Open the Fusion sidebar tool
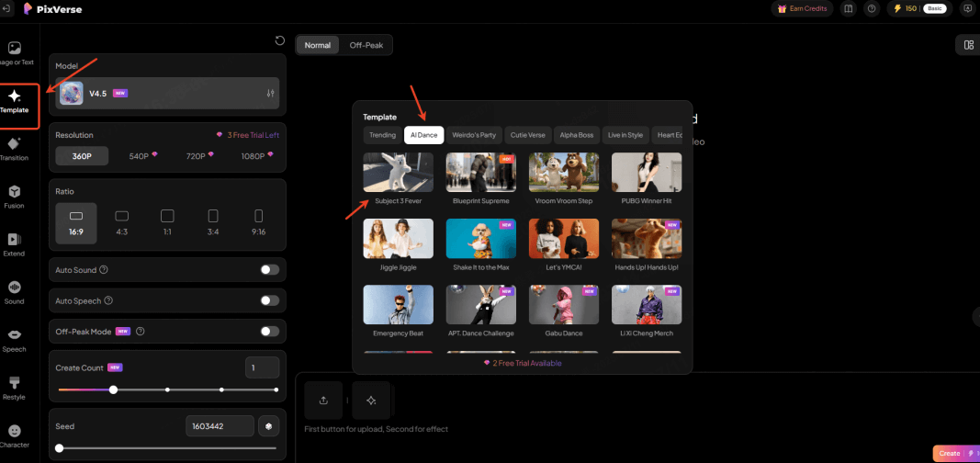Screen dimensions: 980x463 (15, 198)
